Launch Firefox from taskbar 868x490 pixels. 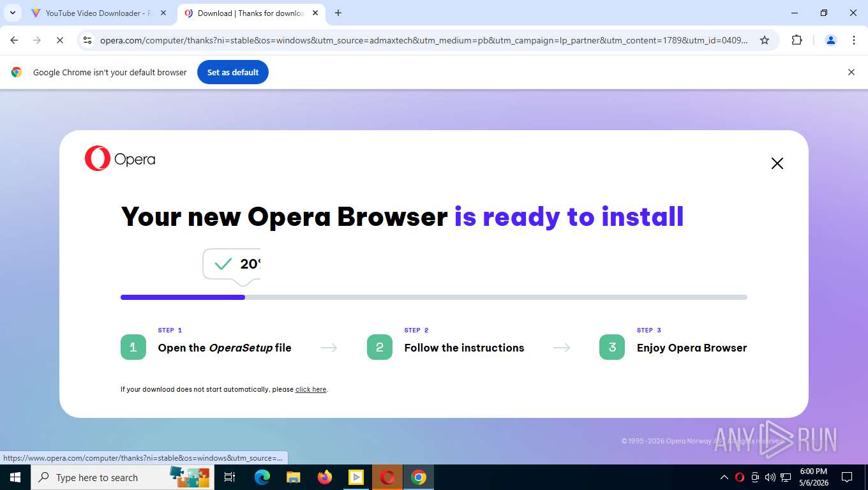tap(325, 477)
